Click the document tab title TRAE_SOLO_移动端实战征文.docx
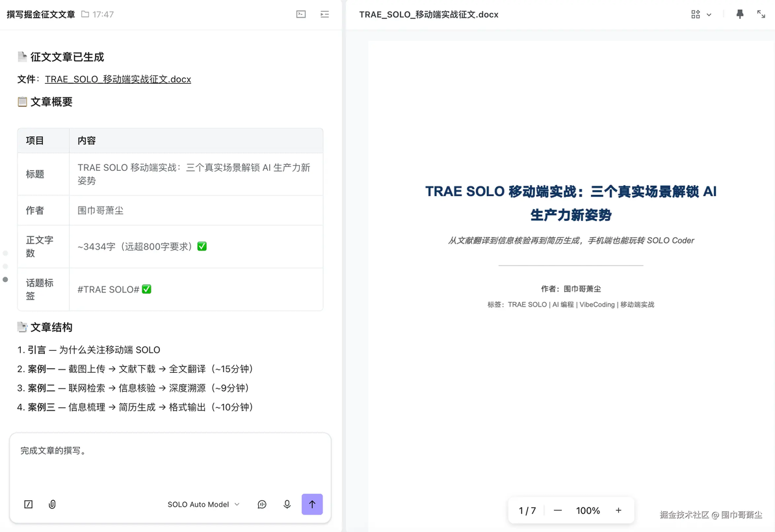775x532 pixels. (428, 15)
